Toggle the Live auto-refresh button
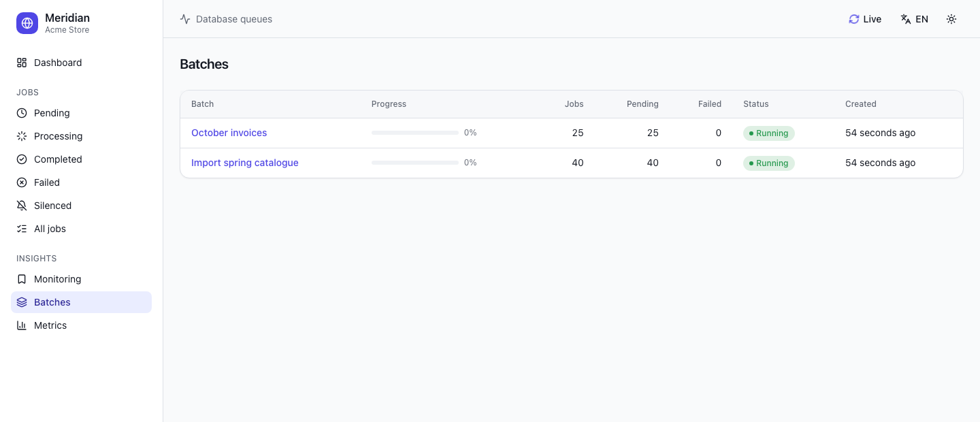 click(x=865, y=19)
